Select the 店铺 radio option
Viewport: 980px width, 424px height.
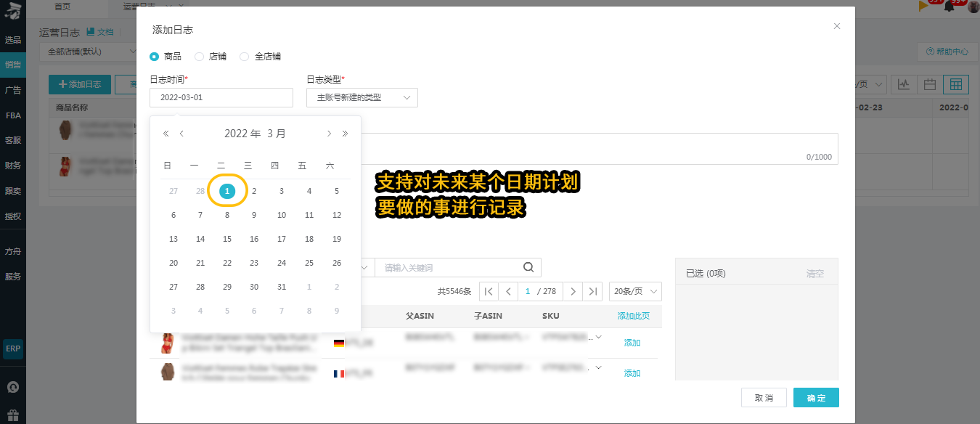coord(211,56)
